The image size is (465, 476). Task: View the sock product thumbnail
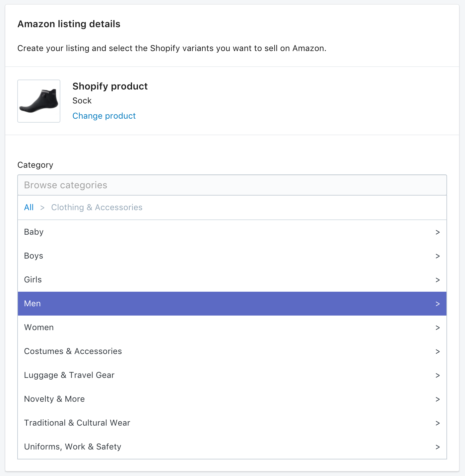point(38,101)
